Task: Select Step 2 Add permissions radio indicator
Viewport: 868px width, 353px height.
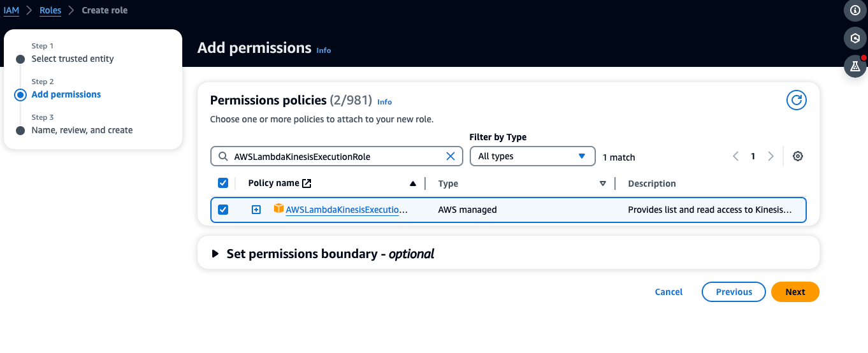Action: tap(20, 95)
